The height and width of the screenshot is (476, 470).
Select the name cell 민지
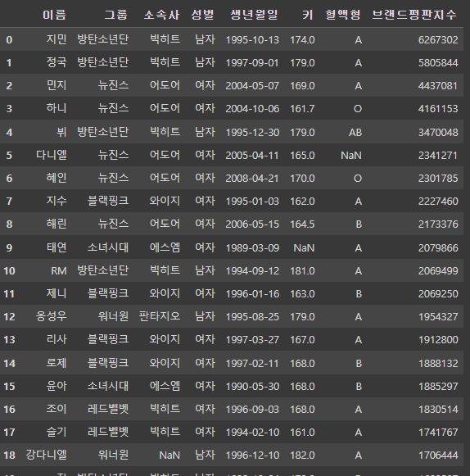point(56,85)
